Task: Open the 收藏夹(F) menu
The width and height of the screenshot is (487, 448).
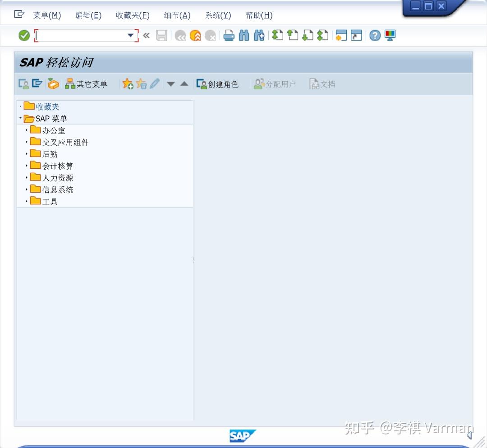Action: tap(133, 15)
